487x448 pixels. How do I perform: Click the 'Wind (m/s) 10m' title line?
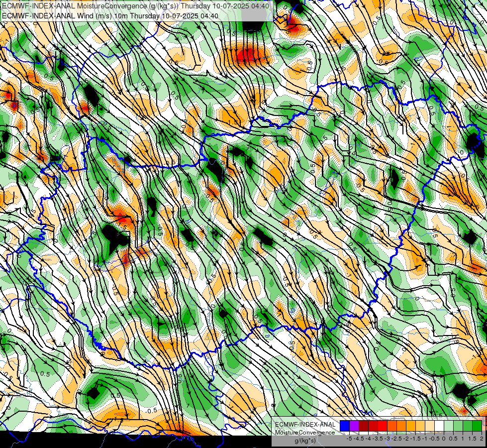pyautogui.click(x=110, y=15)
